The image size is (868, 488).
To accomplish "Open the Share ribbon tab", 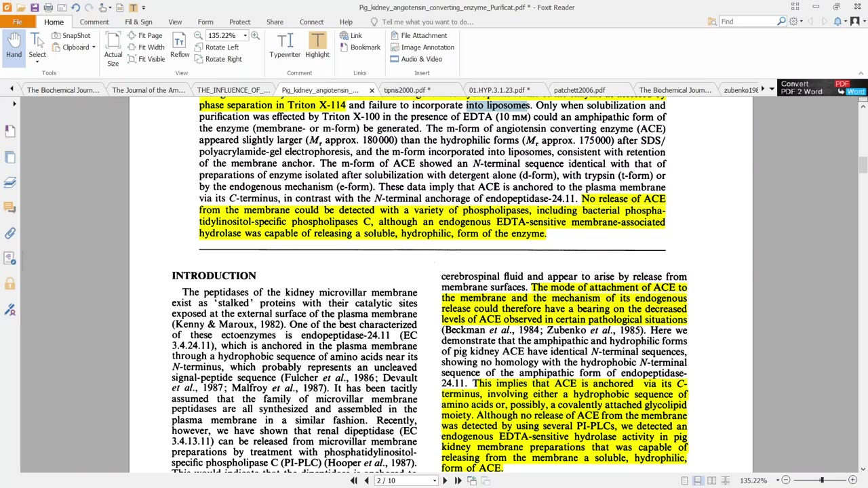I will tap(275, 22).
